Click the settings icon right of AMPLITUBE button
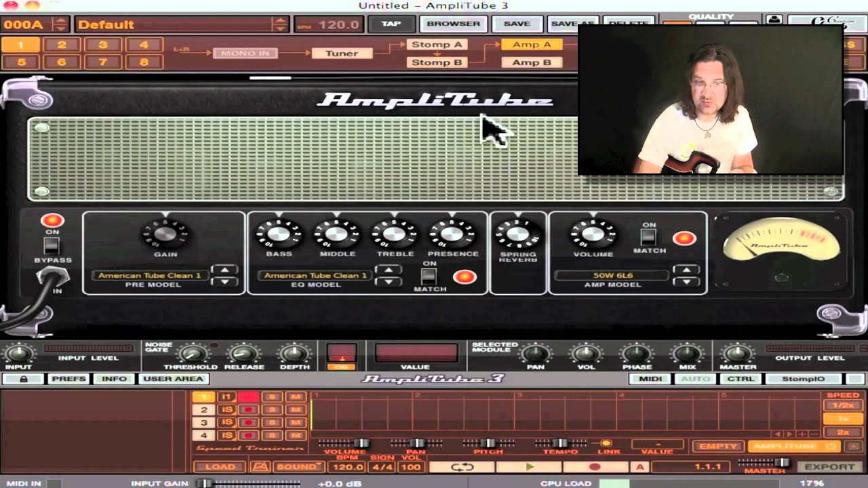 (x=853, y=446)
